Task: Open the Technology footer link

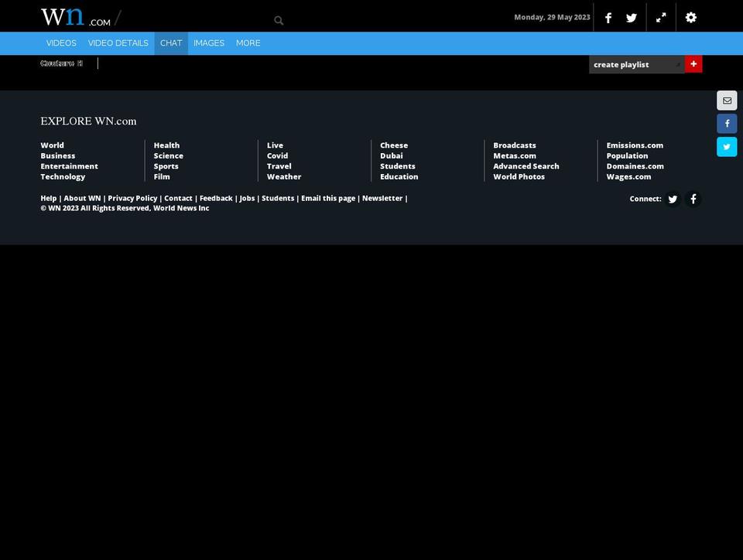Action: pos(63,176)
